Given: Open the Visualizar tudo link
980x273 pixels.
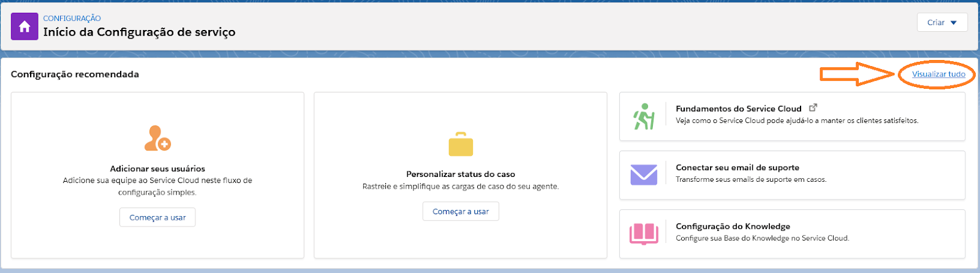Looking at the screenshot, I should (x=938, y=74).
